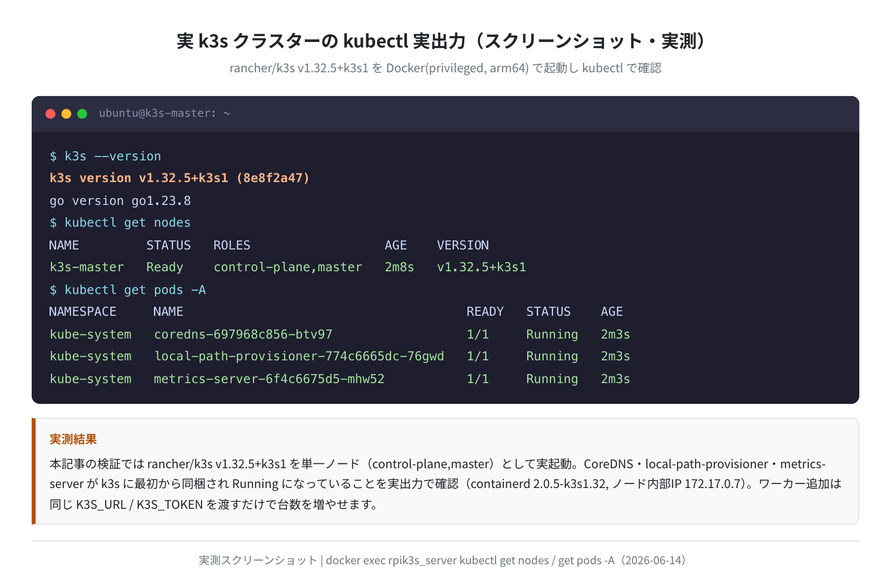Select the terminal title 'ubuntu@k3s-master: ~'
The image size is (891, 588).
click(165, 113)
